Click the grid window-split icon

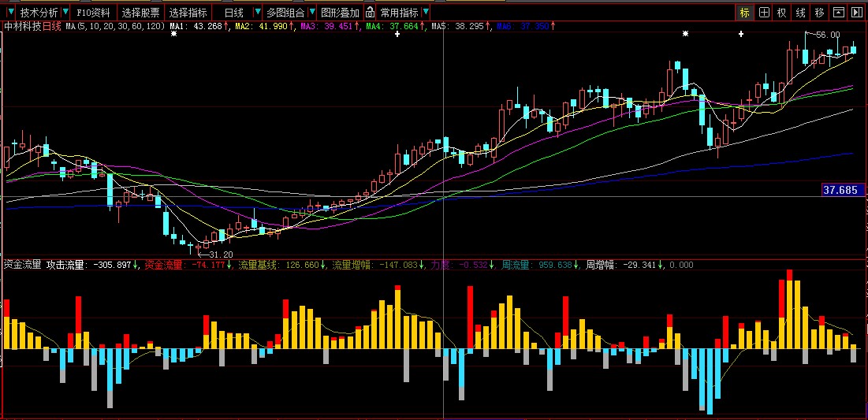764,13
